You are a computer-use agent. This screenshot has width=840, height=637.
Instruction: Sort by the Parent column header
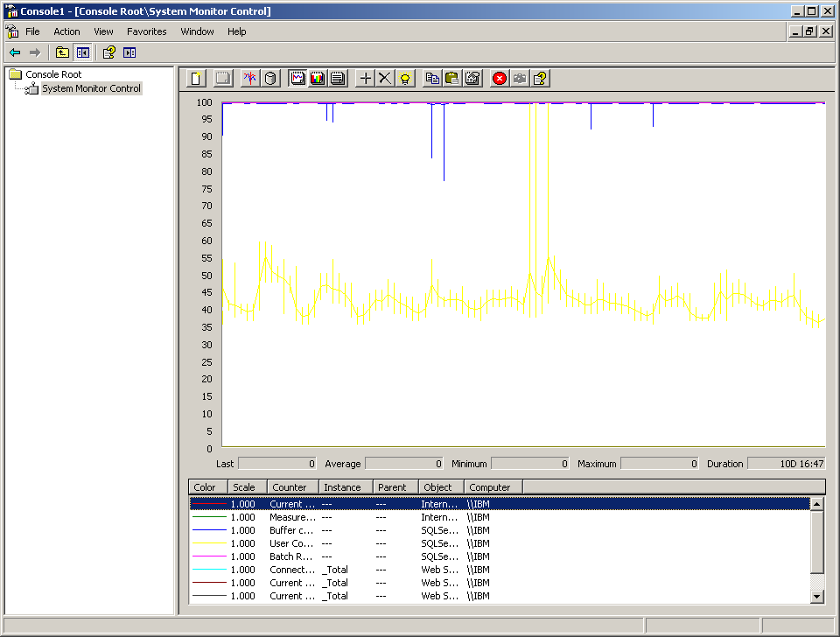pos(395,487)
